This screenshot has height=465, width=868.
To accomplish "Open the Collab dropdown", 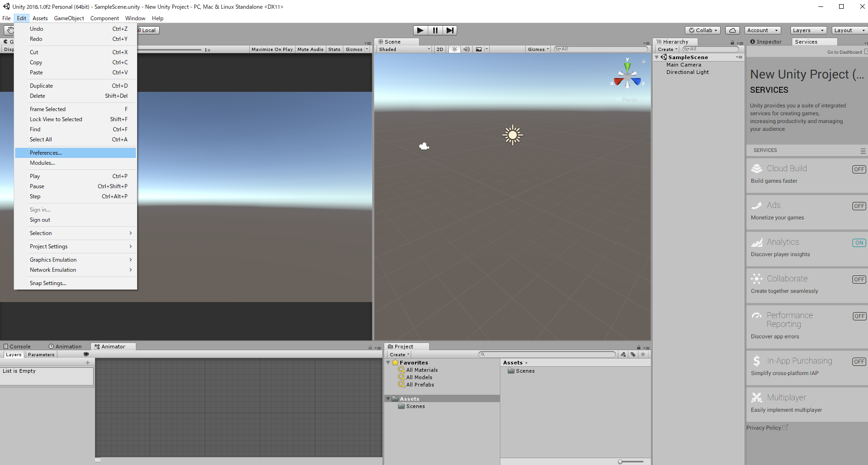I will [x=703, y=30].
